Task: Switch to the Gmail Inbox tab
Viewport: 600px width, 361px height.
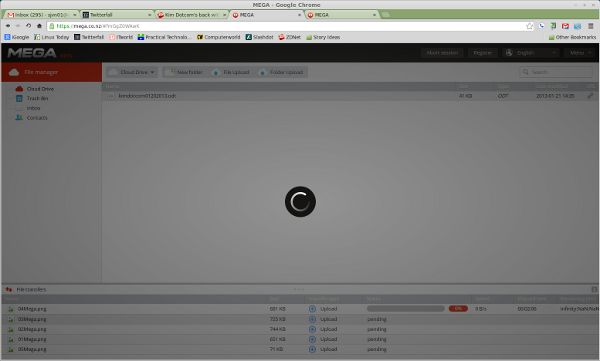Action: 41,15
